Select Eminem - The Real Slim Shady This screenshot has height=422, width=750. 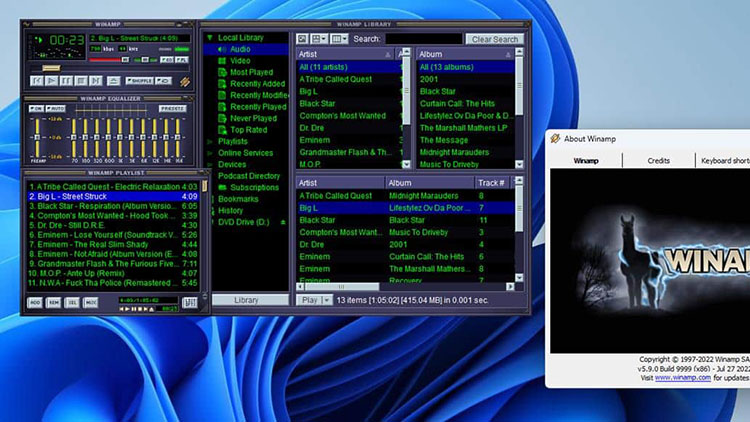[113, 244]
